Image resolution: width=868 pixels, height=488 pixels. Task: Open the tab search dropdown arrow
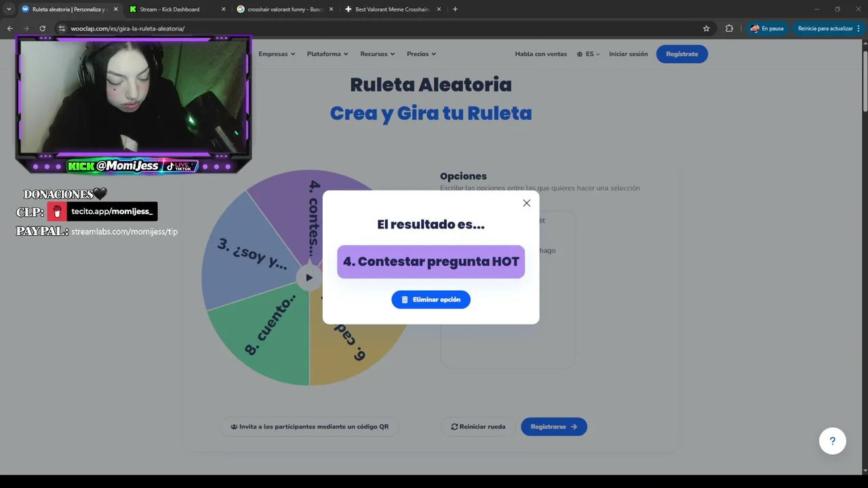pos(9,9)
